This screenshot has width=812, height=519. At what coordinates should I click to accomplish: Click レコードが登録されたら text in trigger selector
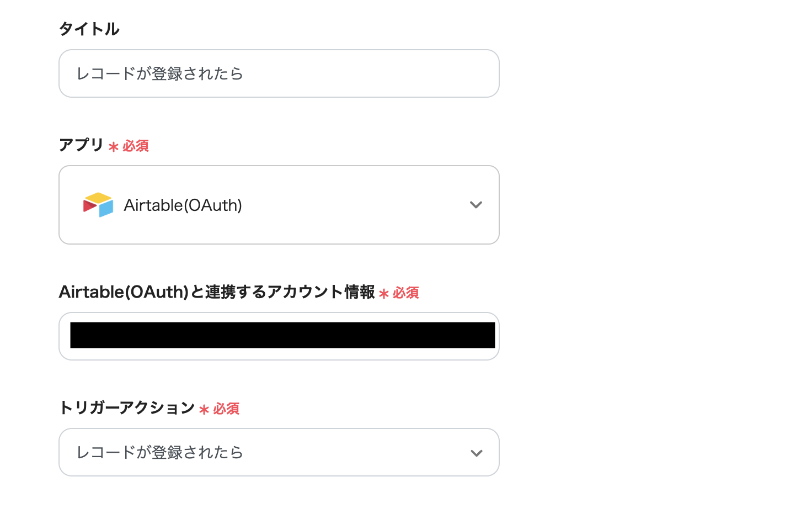pyautogui.click(x=159, y=452)
